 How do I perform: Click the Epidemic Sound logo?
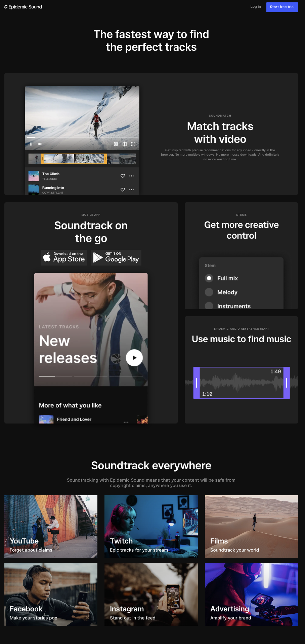(23, 7)
